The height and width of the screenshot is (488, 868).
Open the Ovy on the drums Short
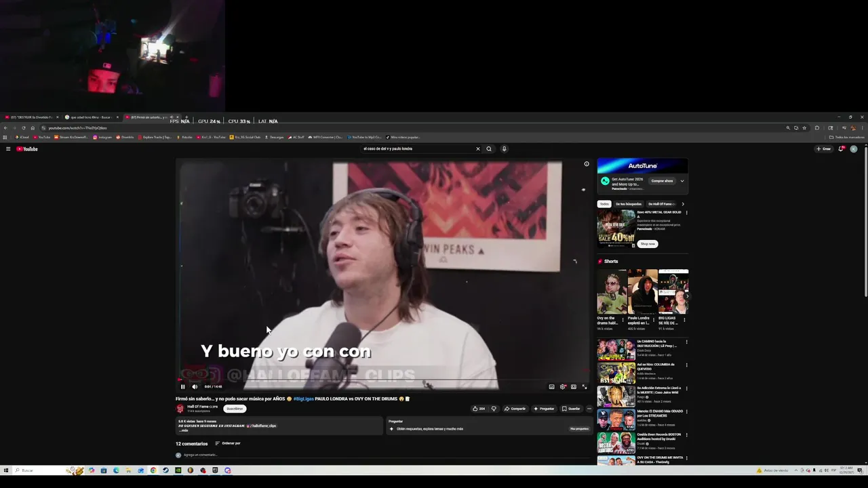click(612, 291)
